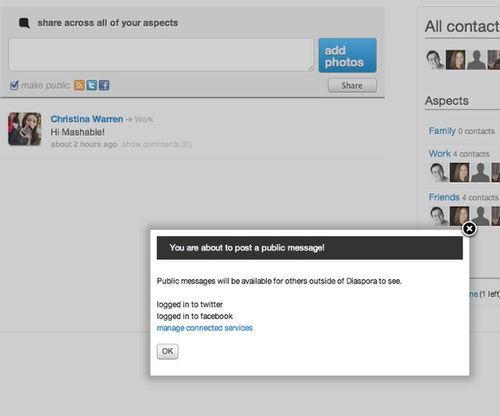Click Christina Warren's post avatar
This screenshot has height=416, width=500.
(x=25, y=129)
